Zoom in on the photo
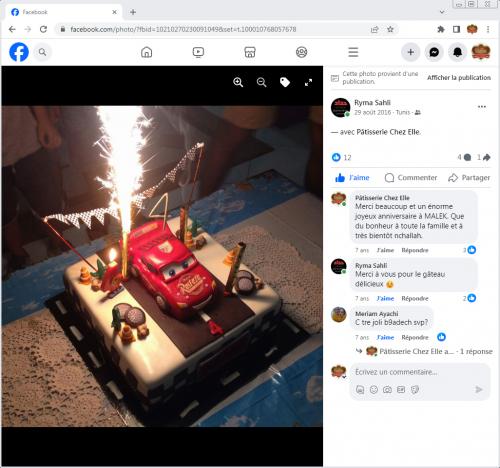The image size is (500, 468). [238, 82]
